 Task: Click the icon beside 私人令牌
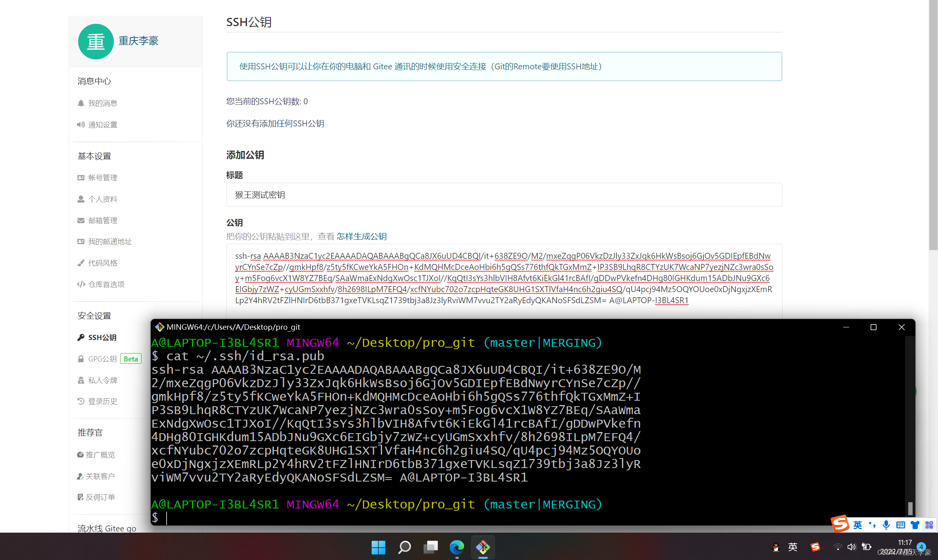coord(81,380)
